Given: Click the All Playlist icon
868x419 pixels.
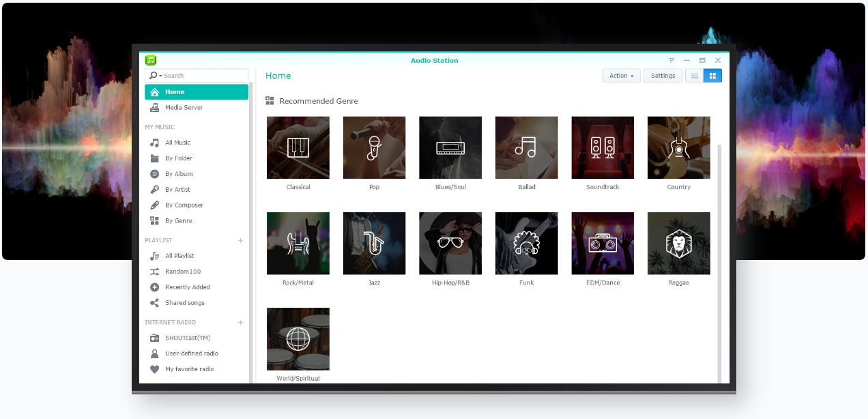Looking at the screenshot, I should click(154, 256).
